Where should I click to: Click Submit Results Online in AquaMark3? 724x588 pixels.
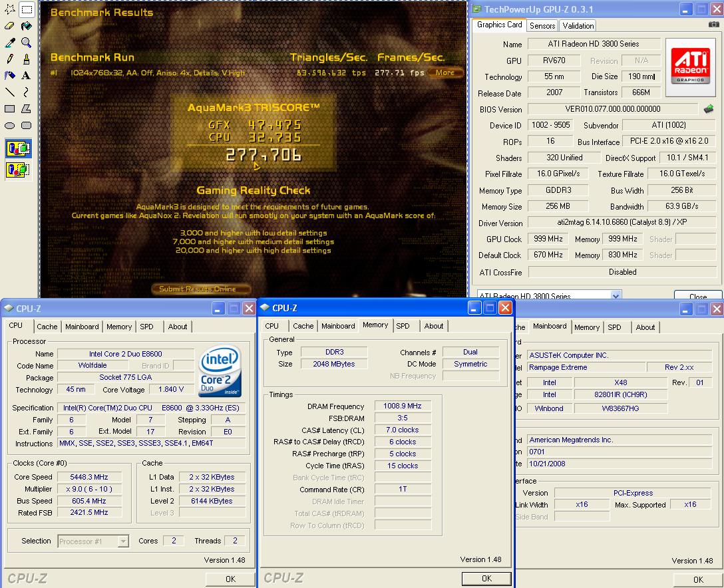(x=202, y=289)
